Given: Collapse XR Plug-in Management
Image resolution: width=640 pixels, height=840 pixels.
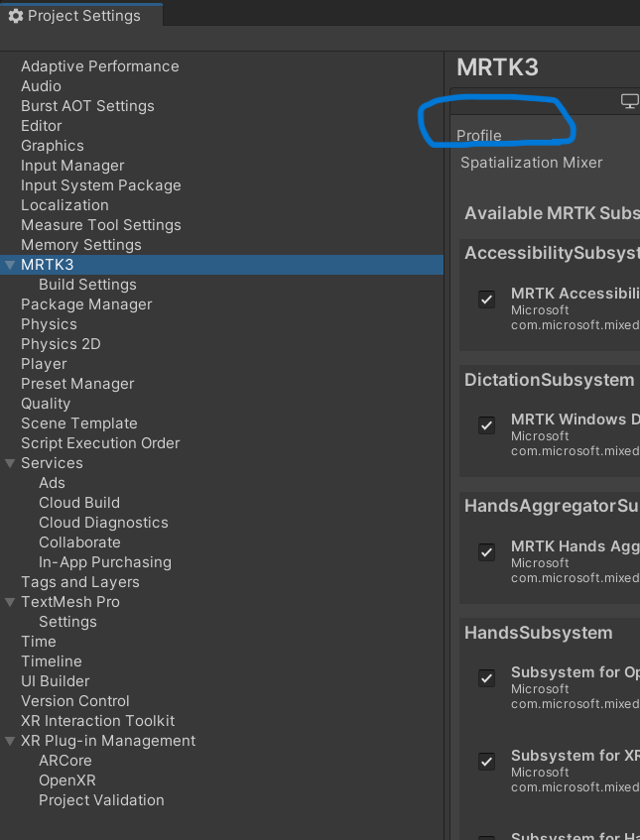Looking at the screenshot, I should (9, 740).
